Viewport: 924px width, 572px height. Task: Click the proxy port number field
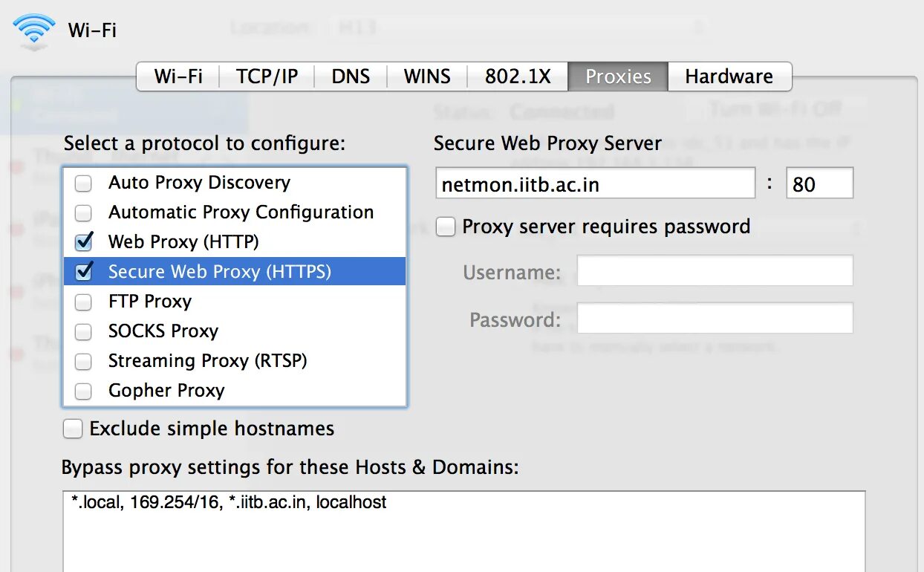tap(819, 183)
